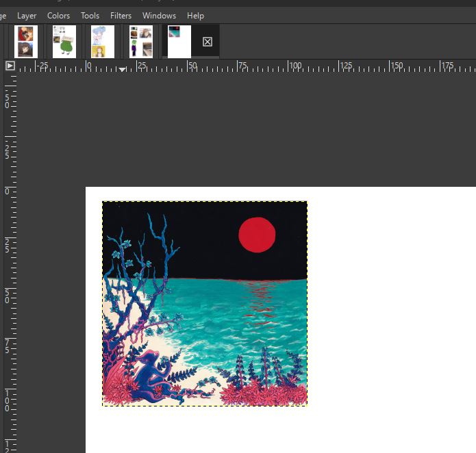The height and width of the screenshot is (453, 476).
Task: Switch to the green frog image tab
Action: point(64,42)
